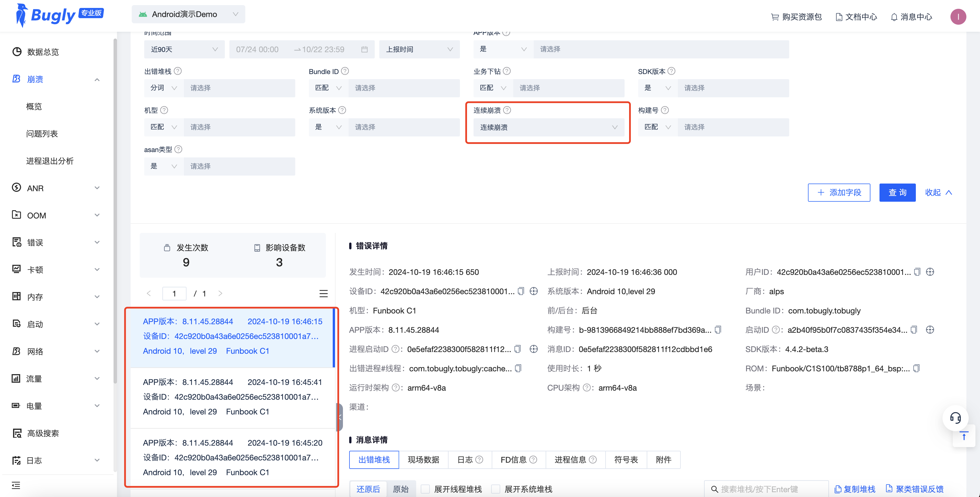Open 问题列表 in sidebar
980x497 pixels.
click(42, 134)
